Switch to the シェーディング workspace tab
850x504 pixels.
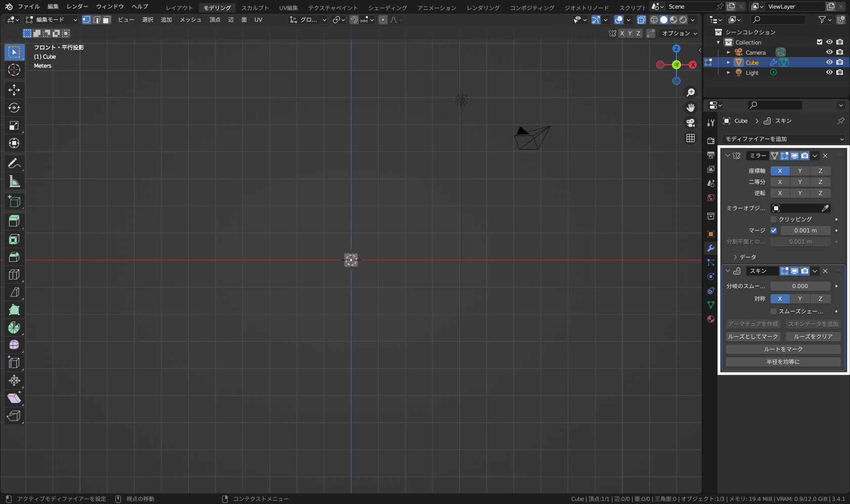point(388,8)
